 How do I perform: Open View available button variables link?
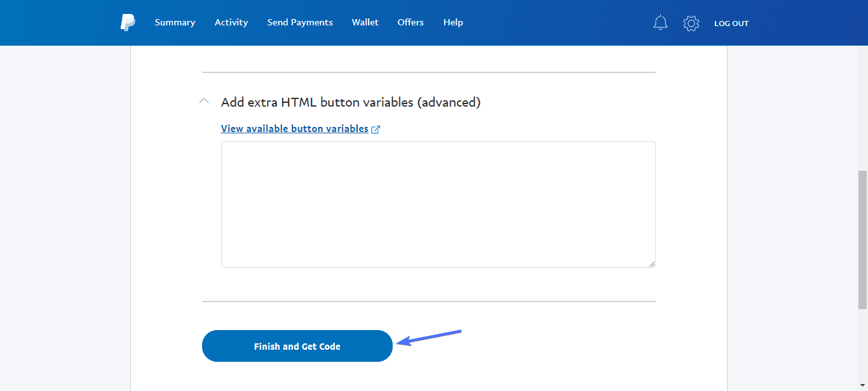[x=295, y=129]
